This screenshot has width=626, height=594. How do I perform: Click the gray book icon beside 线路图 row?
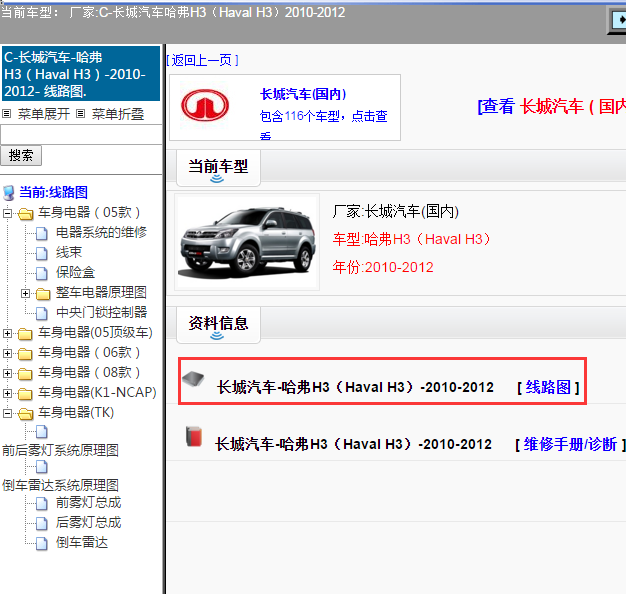[193, 379]
